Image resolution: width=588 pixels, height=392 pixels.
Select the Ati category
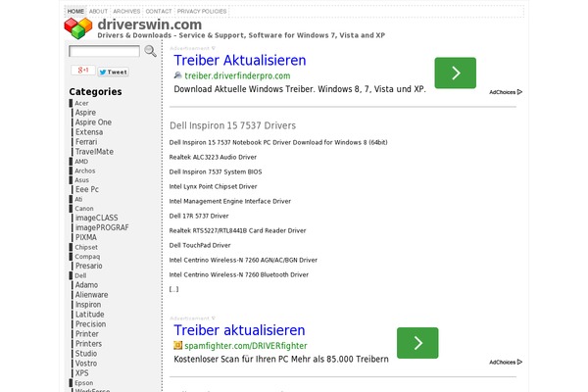(78, 199)
